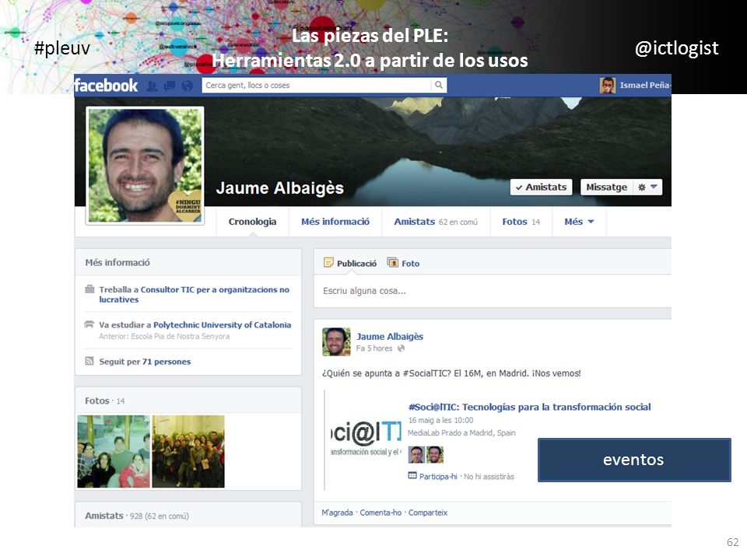
Task: Click post text '¿Quién se apunta a #SocialTIC?'
Action: point(387,373)
